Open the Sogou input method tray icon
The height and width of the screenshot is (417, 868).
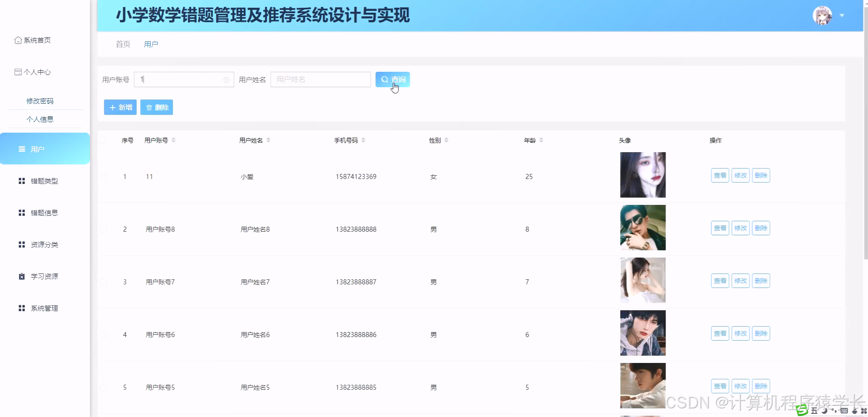pyautogui.click(x=802, y=410)
